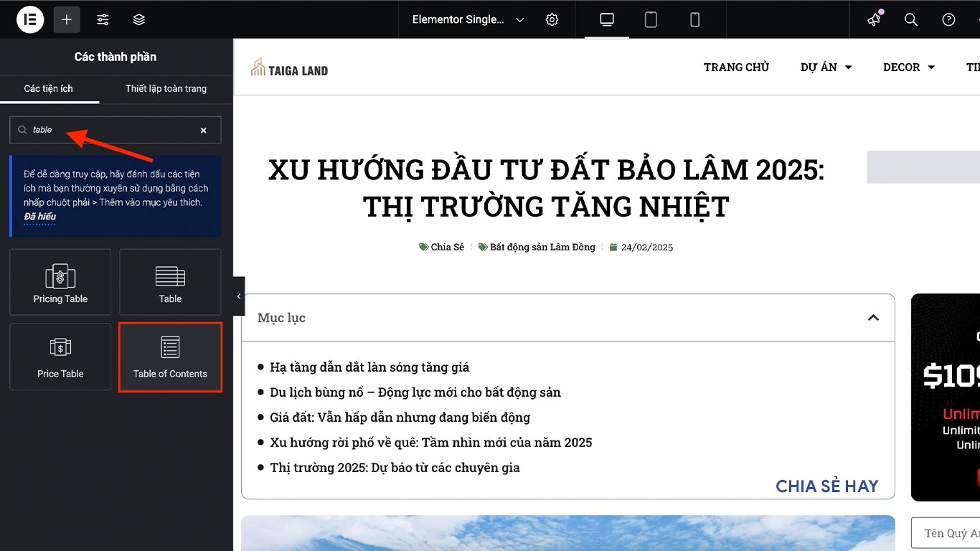Select the Table of Contents widget card
Screen dimensions: 980x551
pos(170,357)
